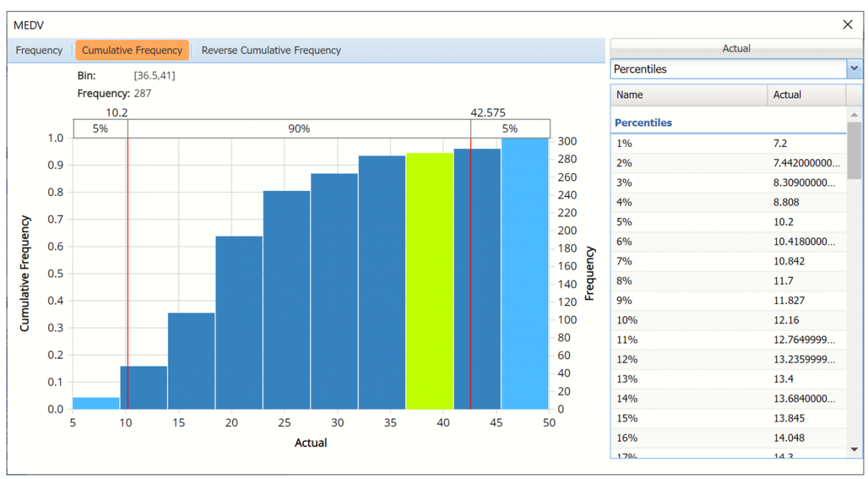This screenshot has width=868, height=479.
Task: Click the scrollbar down arrow
Action: tap(854, 450)
